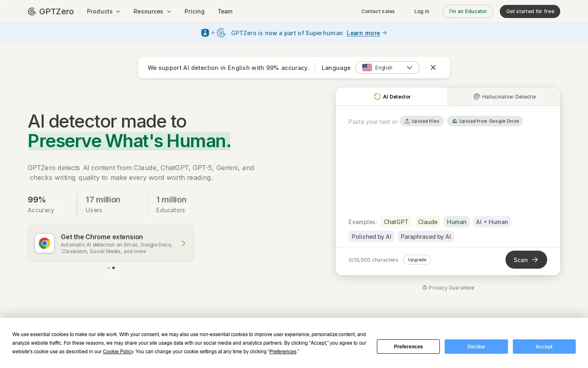Click the Privacy Guarantee lock icon
The height and width of the screenshot is (368, 588).
[425, 287]
